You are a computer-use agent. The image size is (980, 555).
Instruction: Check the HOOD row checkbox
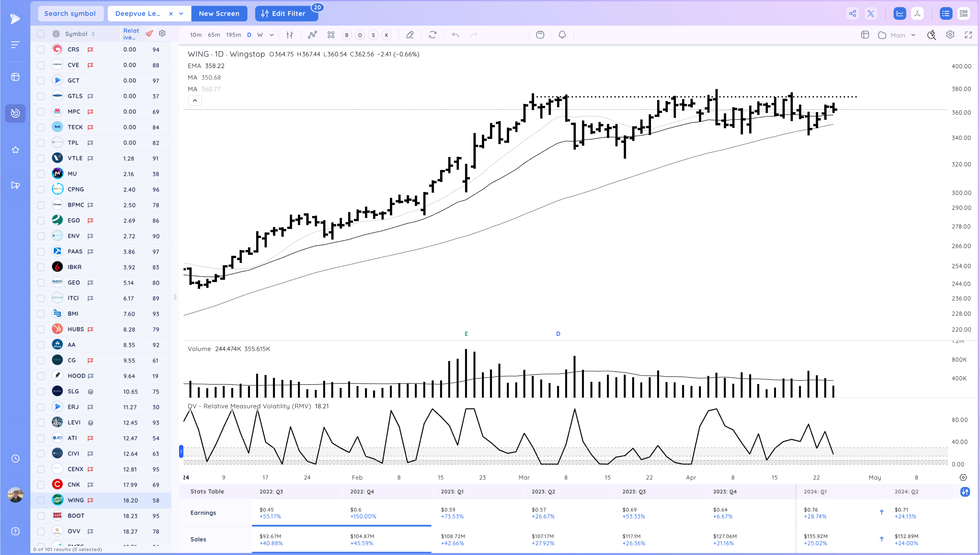(41, 376)
